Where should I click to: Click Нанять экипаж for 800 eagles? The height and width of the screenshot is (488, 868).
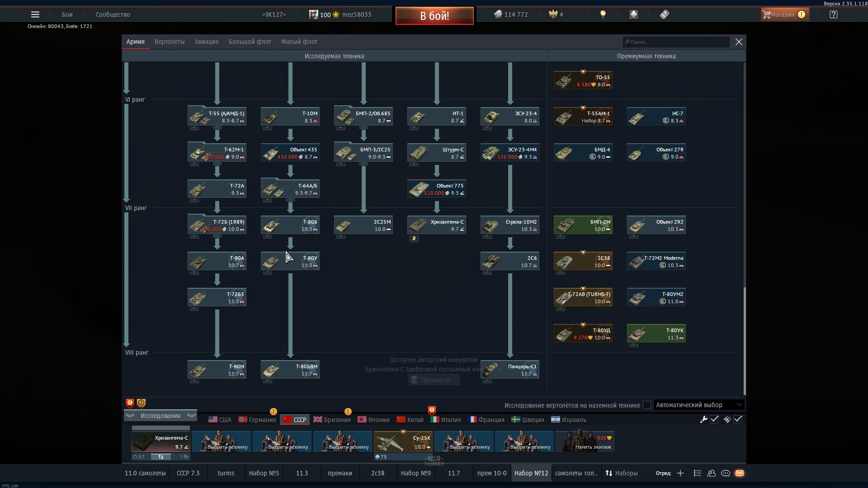pos(585,441)
